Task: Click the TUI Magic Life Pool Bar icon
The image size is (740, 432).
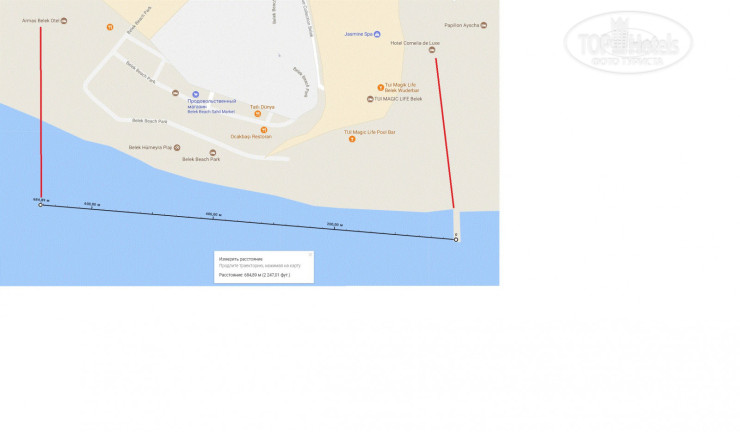Action: (x=352, y=139)
